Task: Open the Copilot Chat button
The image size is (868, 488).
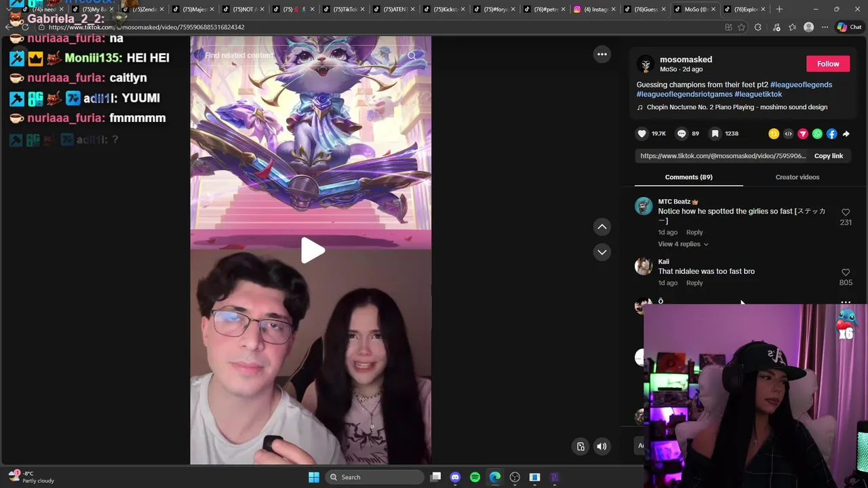Action: [849, 27]
